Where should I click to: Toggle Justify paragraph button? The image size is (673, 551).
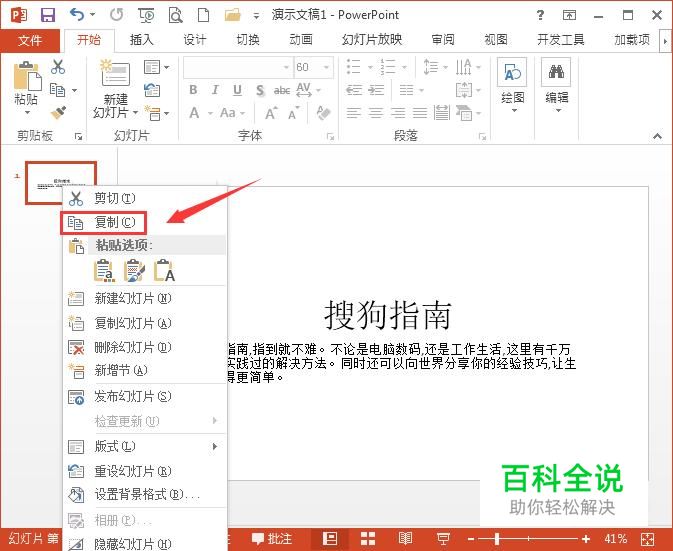[420, 113]
